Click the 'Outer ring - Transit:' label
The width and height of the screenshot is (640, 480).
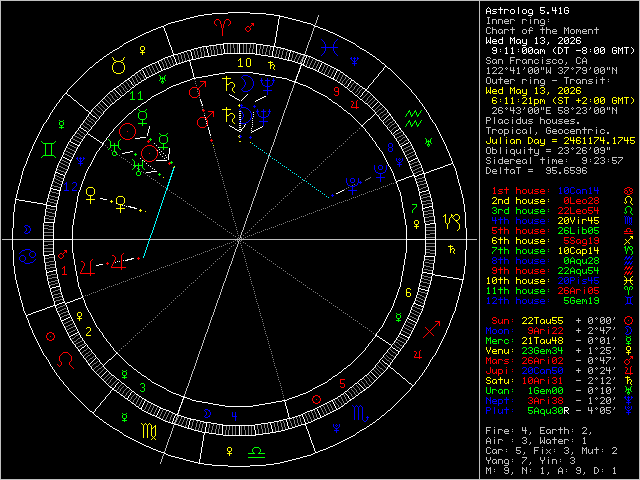click(548, 81)
